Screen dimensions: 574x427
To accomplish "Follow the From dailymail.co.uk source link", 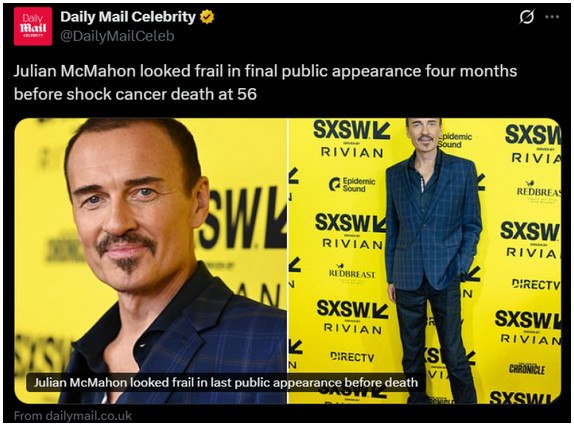I will point(73,416).
